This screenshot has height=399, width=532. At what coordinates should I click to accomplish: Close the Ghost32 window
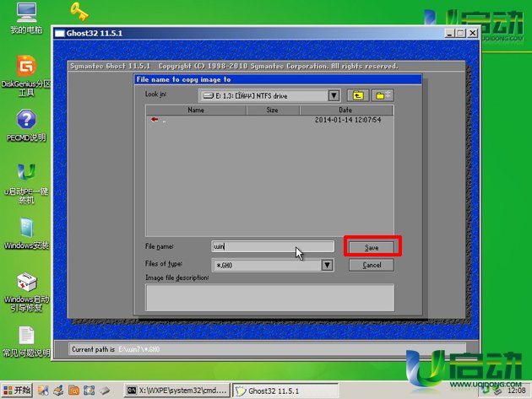point(473,33)
